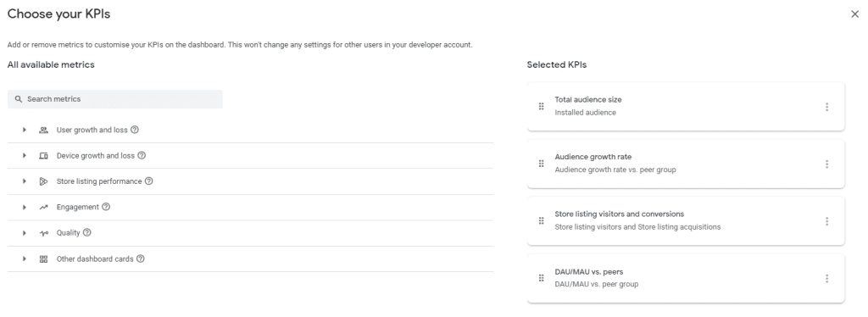Click drag handle of Store listing visitors card

[542, 220]
